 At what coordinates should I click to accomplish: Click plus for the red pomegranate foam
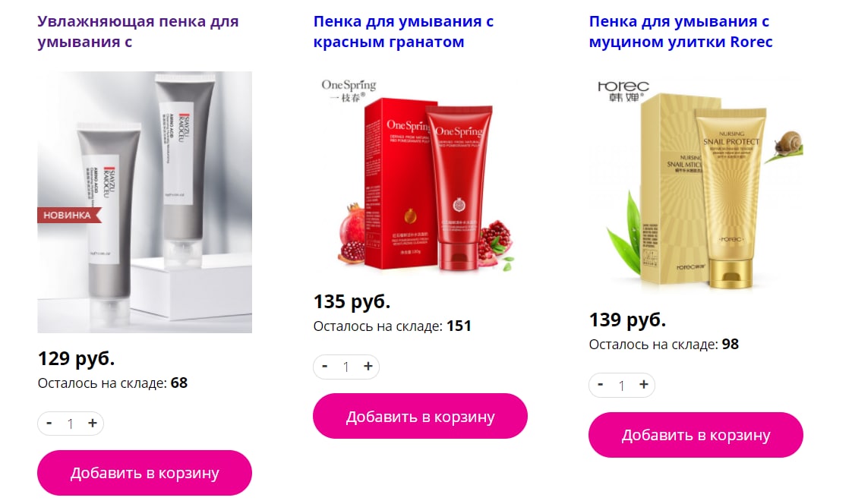(368, 367)
